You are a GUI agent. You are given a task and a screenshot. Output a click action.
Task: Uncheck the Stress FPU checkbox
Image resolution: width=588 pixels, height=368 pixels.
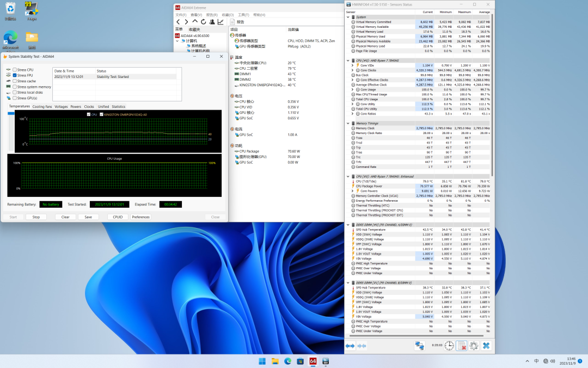pyautogui.click(x=15, y=75)
